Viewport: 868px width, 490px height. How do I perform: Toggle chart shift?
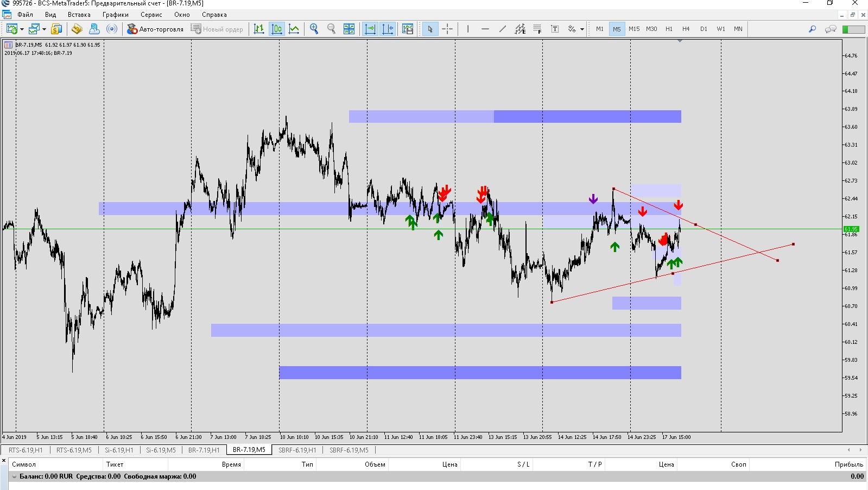pyautogui.click(x=388, y=29)
